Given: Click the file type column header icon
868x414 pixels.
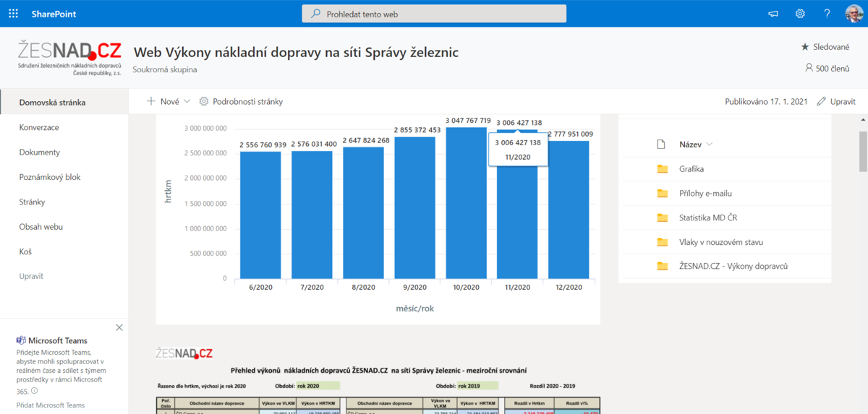Looking at the screenshot, I should tap(661, 145).
